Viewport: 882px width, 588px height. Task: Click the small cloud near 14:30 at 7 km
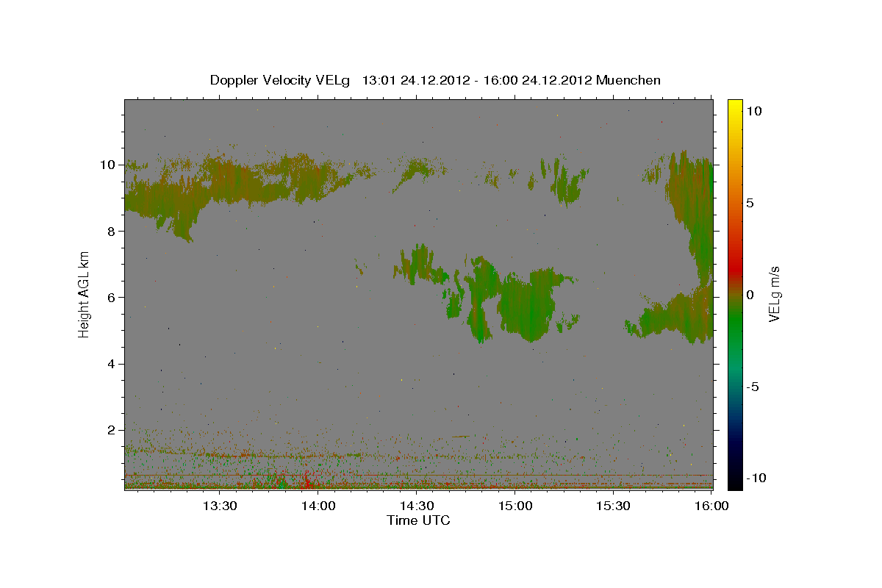point(420,266)
